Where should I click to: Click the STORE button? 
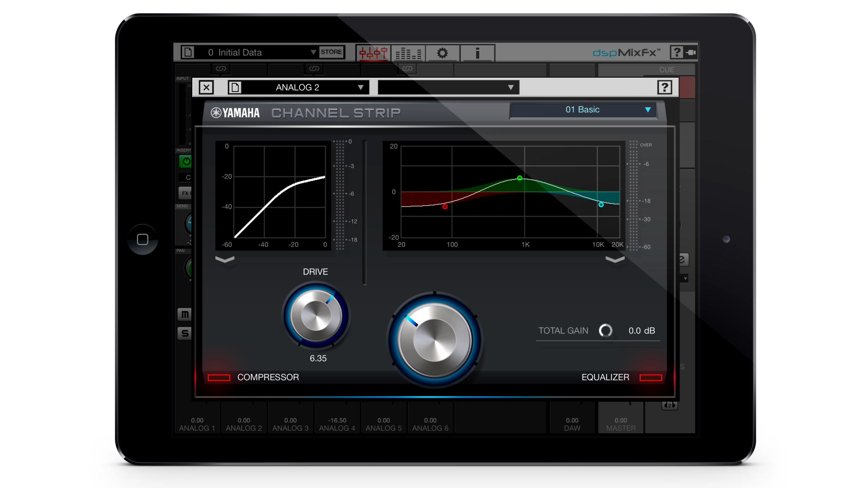(x=332, y=52)
